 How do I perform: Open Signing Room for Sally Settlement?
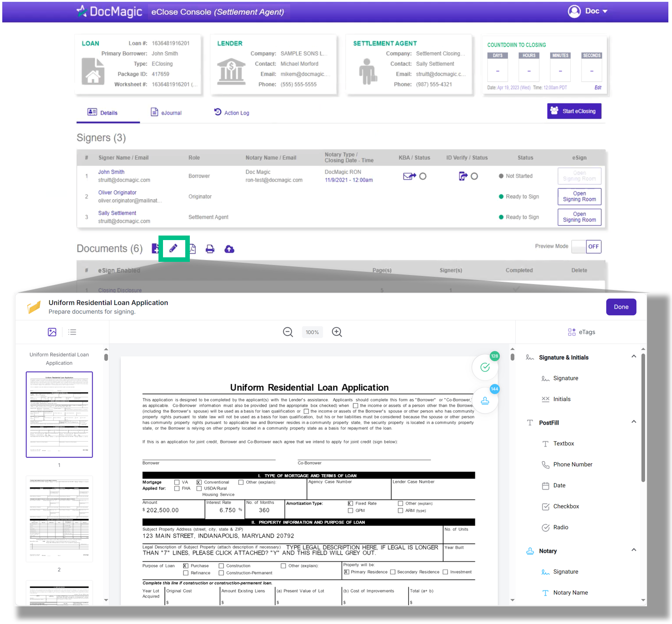(579, 217)
